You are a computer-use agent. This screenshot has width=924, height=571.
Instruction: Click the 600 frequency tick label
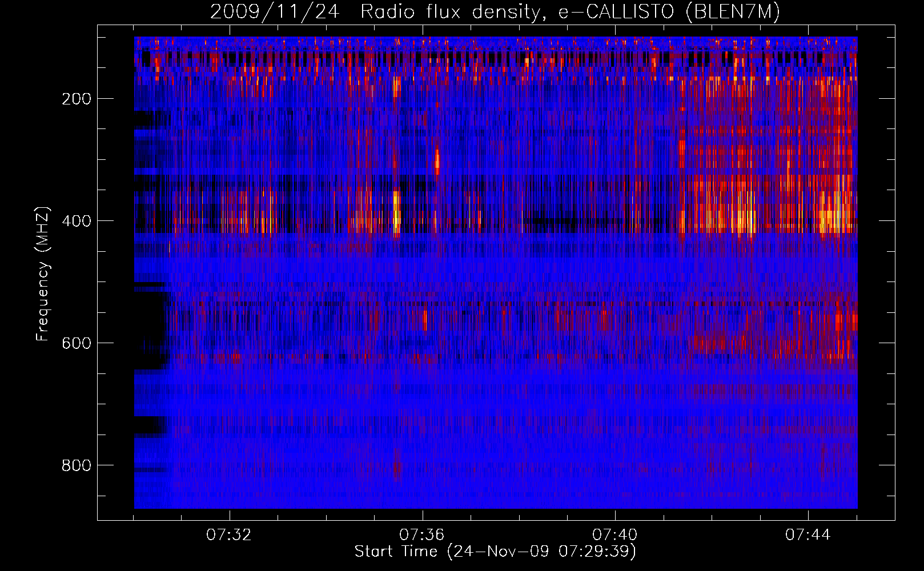click(77, 343)
